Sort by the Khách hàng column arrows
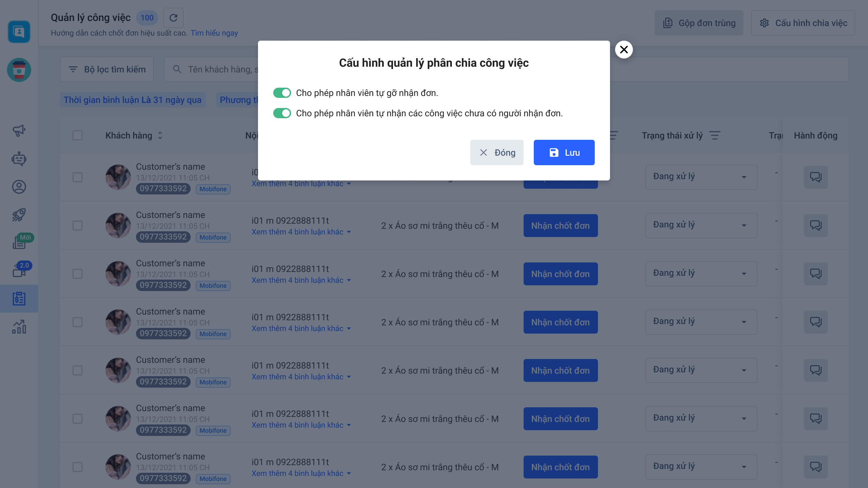The width and height of the screenshot is (868, 488). tap(160, 135)
